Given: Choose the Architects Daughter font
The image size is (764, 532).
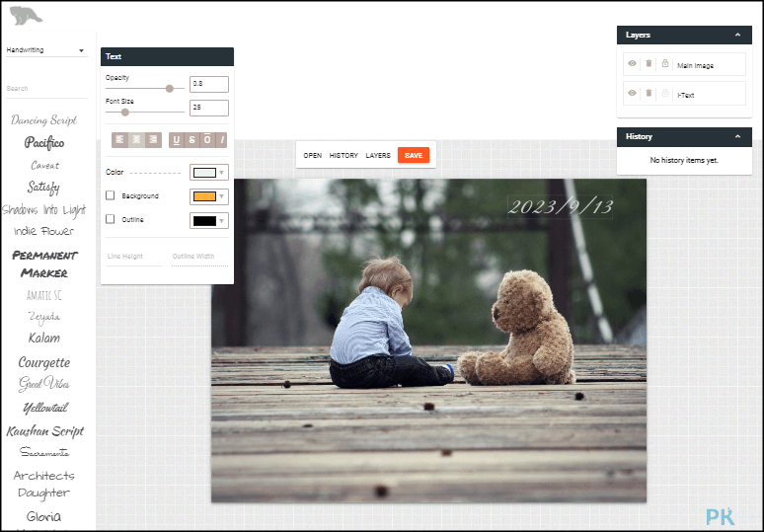Looking at the screenshot, I should 43,485.
